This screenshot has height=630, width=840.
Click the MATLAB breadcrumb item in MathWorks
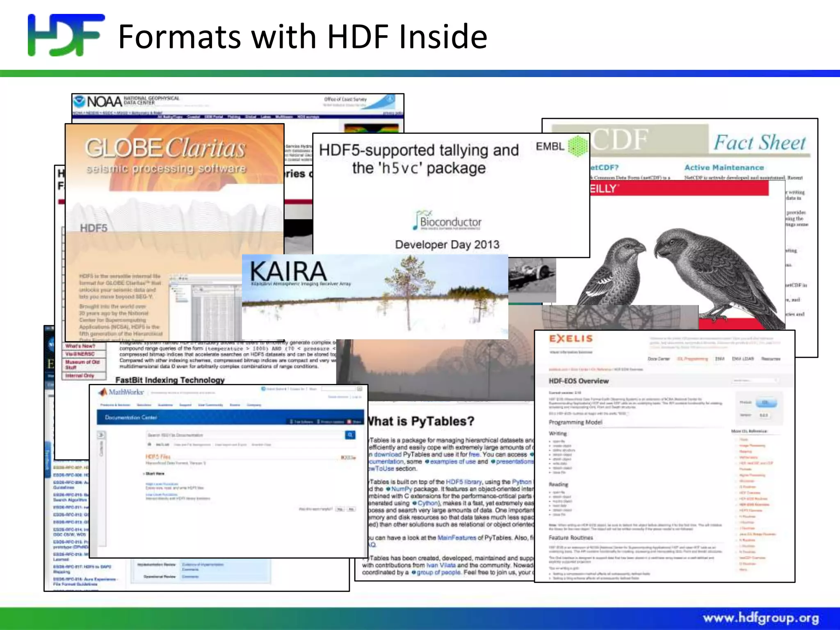pyautogui.click(x=162, y=445)
